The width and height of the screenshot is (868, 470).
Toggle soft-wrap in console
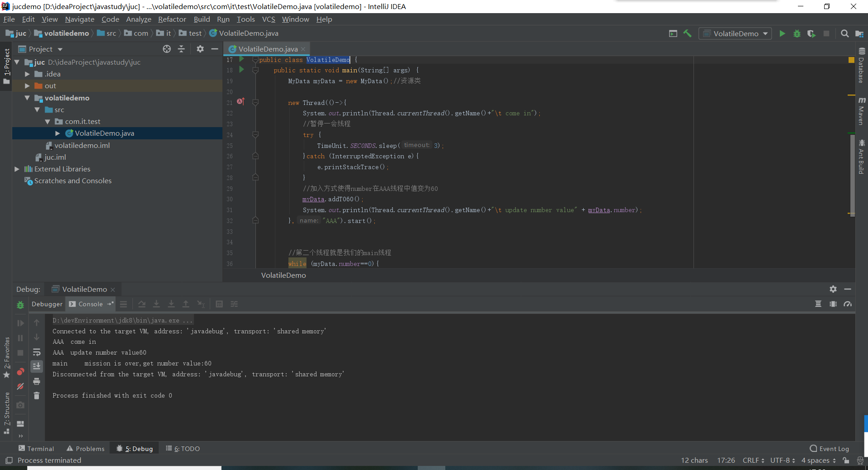(x=37, y=352)
